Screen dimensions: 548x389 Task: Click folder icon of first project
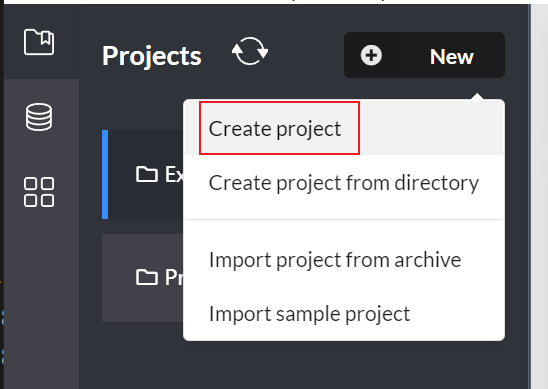146,174
